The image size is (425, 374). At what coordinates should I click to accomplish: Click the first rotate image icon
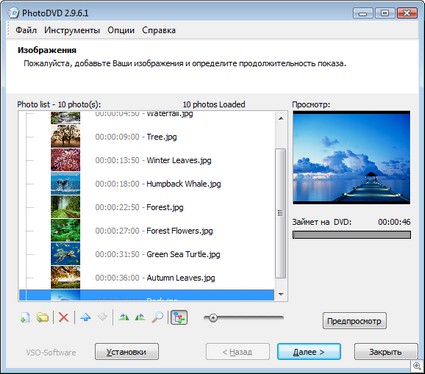(x=124, y=317)
